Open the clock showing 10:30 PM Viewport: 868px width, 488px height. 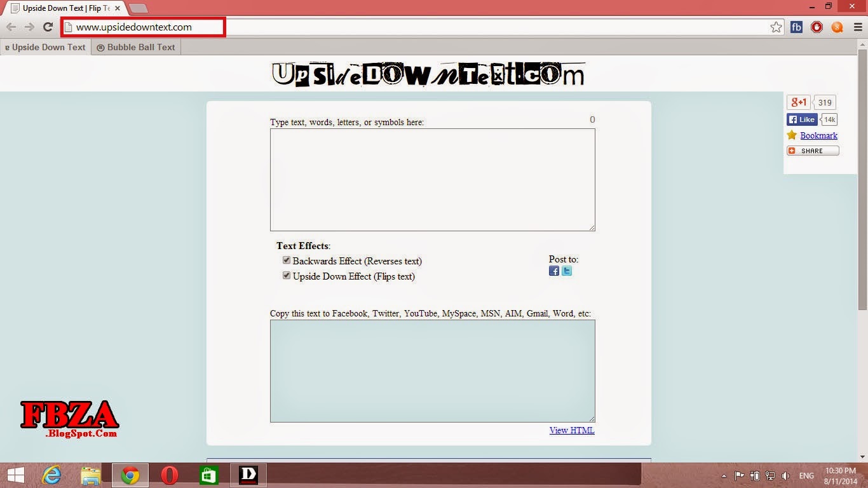[x=840, y=476]
